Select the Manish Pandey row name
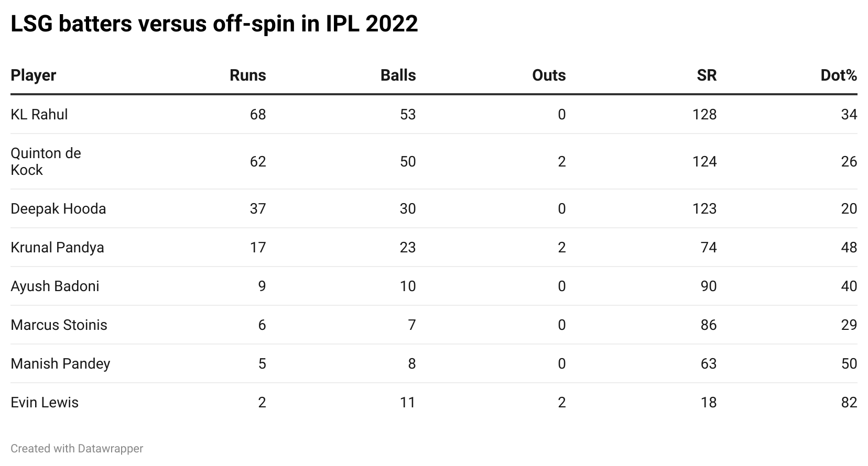Image resolution: width=868 pixels, height=466 pixels. click(60, 363)
